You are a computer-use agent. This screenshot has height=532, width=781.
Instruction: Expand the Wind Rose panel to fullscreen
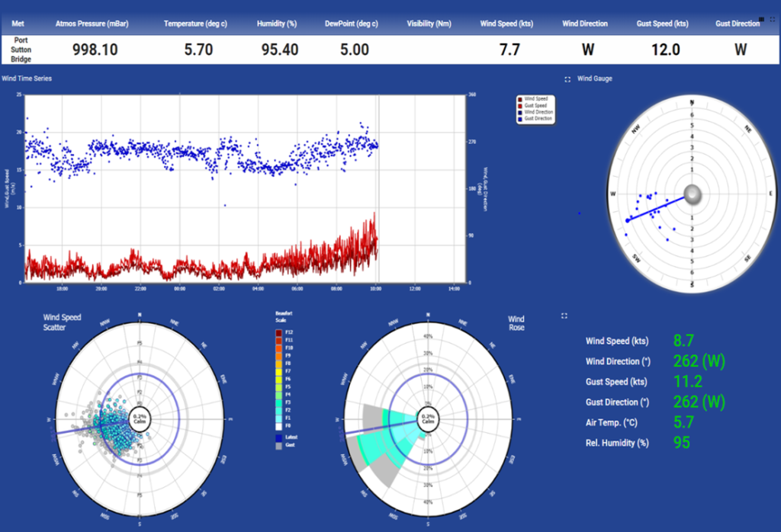[564, 316]
